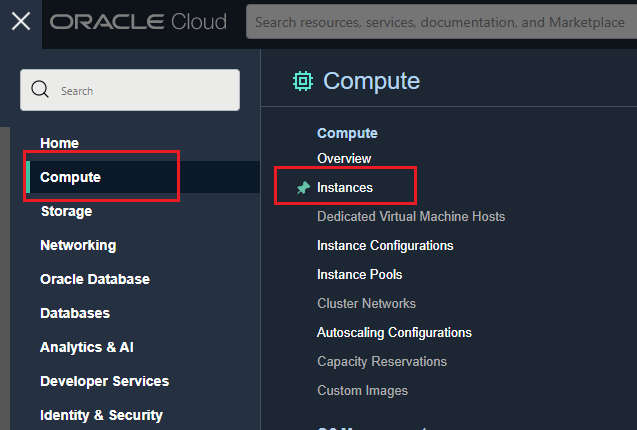Open Dedicated Virtual Machine Hosts
This screenshot has width=637, height=430.
(x=411, y=216)
